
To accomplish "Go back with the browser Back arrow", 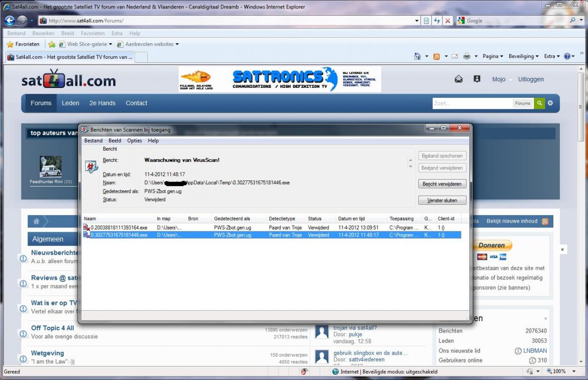I will [x=9, y=20].
